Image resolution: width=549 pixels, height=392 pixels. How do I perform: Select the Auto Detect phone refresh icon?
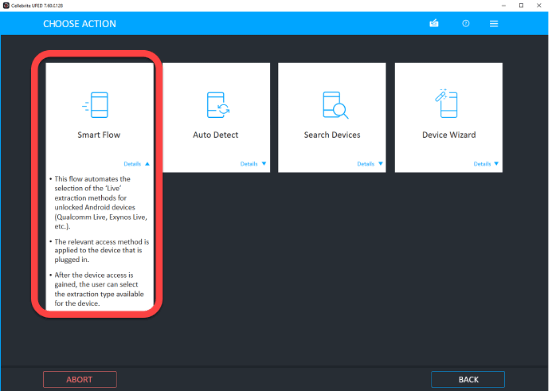coord(218,105)
